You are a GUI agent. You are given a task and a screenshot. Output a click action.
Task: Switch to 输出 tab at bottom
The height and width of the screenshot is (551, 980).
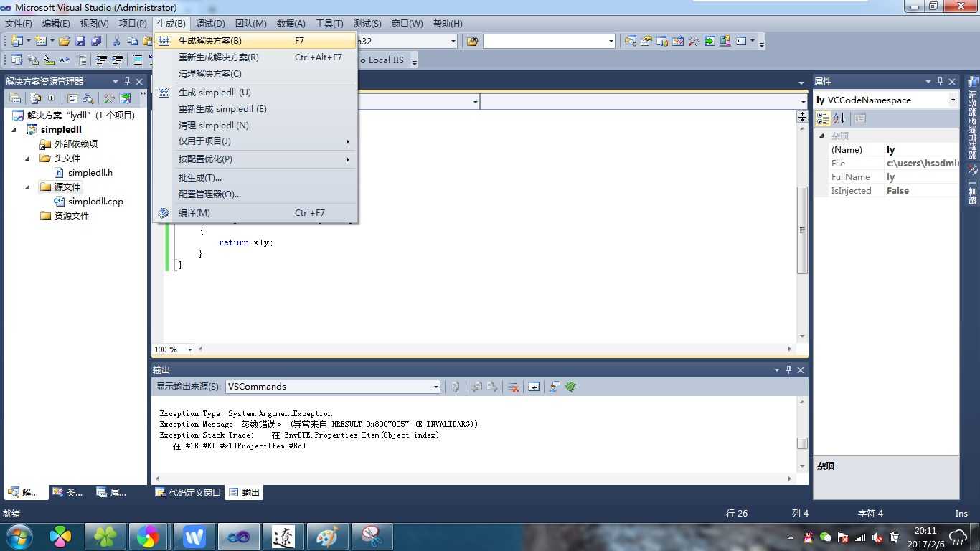coord(245,492)
